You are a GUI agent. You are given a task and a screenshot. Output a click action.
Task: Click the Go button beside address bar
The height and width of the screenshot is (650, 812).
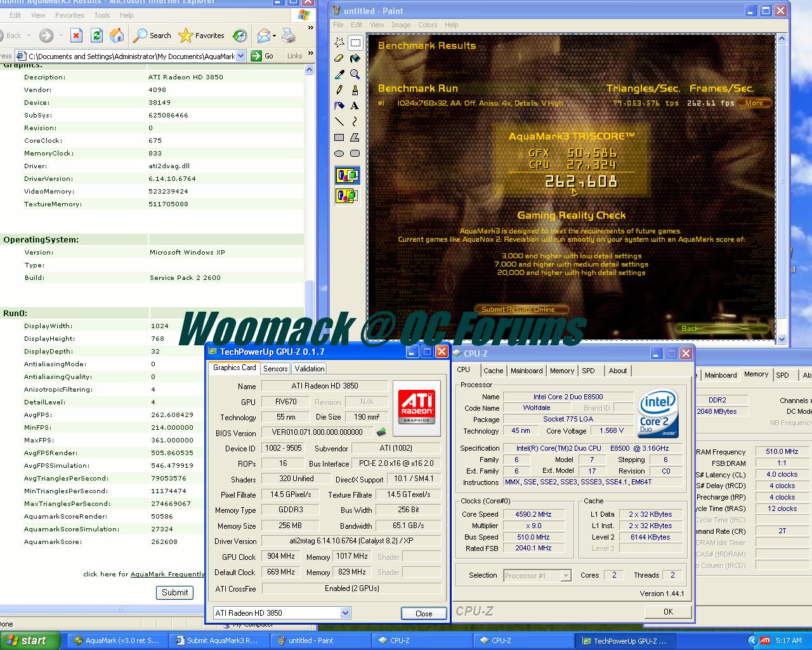point(262,56)
